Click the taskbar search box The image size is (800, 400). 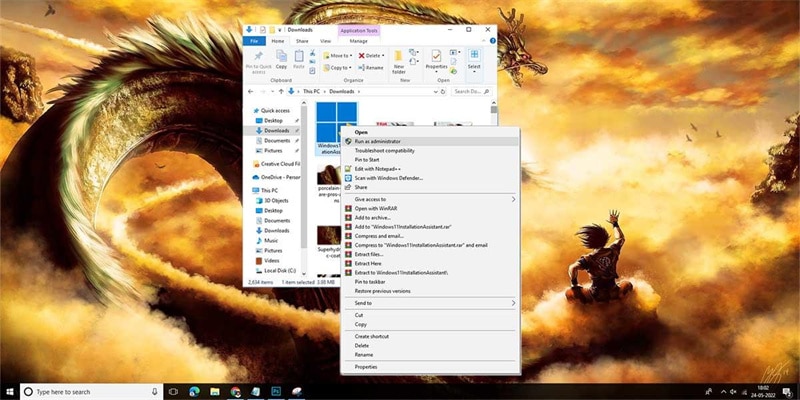92,391
